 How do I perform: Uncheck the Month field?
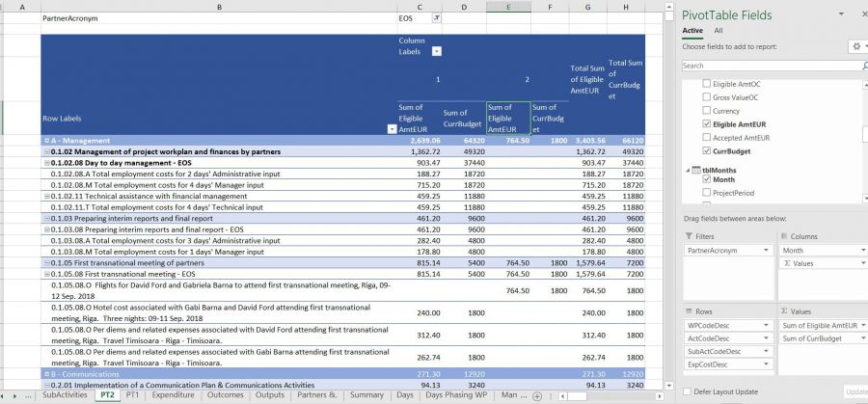(x=706, y=179)
